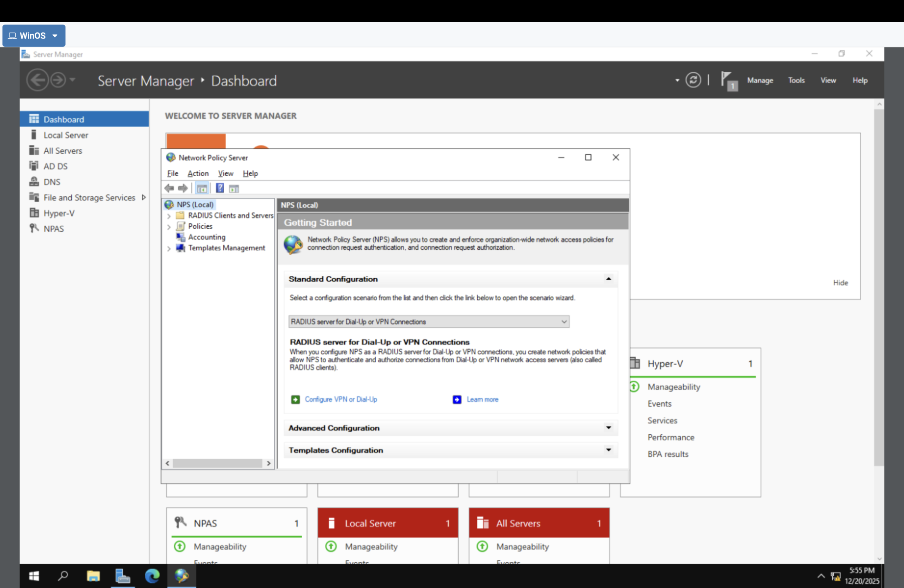Click the Learn more link
This screenshot has height=588, width=904.
pos(482,399)
